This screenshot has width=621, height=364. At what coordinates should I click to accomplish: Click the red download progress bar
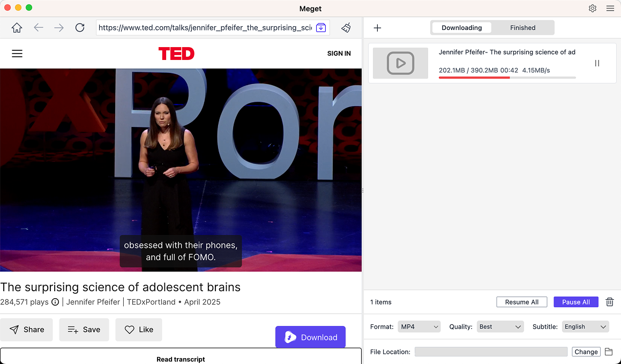pyautogui.click(x=474, y=78)
